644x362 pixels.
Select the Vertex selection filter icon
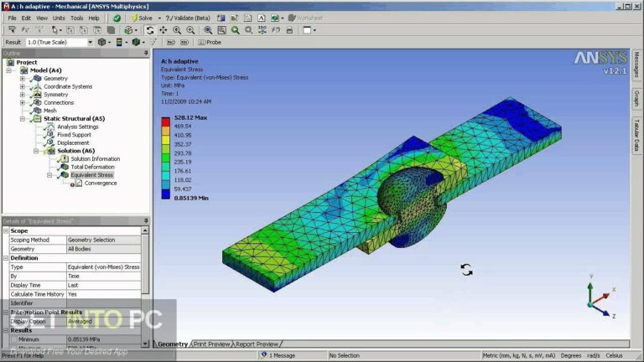point(70,30)
